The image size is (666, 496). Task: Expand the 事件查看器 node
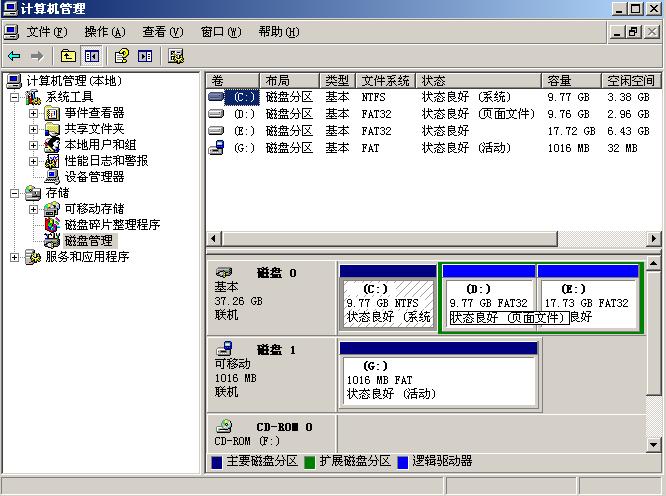pyautogui.click(x=34, y=113)
